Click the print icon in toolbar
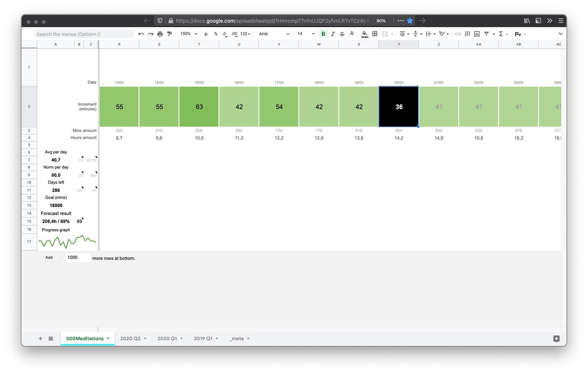Screen dimensions: 588x374 160,34
